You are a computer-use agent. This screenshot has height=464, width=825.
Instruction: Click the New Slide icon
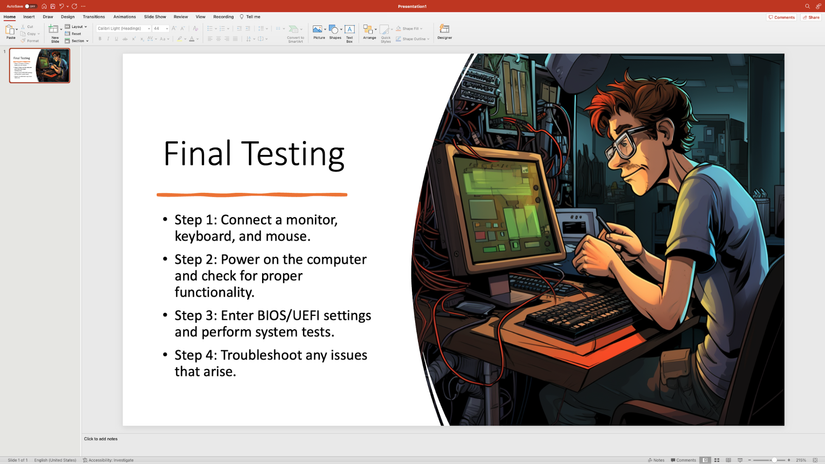[x=54, y=29]
